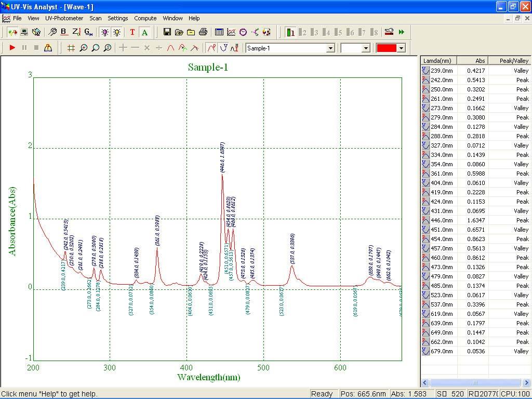Toggle peak marker display button
The width and height of the screenshot is (532, 399).
[x=211, y=48]
